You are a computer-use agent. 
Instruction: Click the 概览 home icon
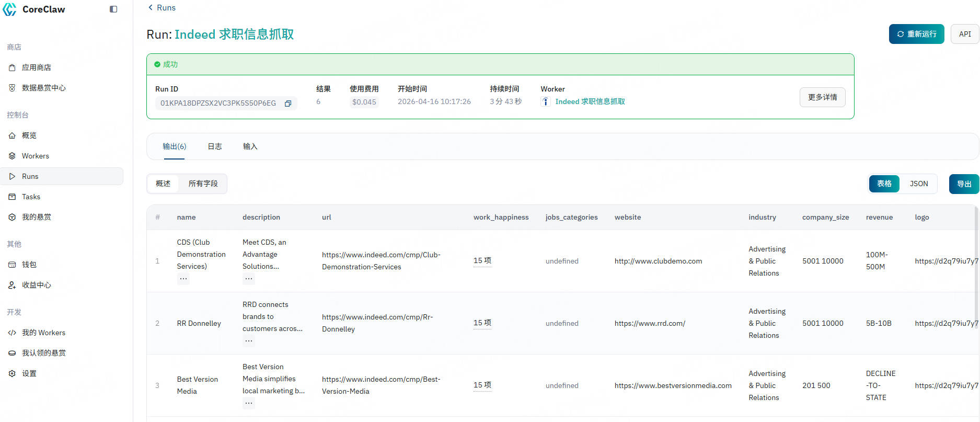[12, 135]
